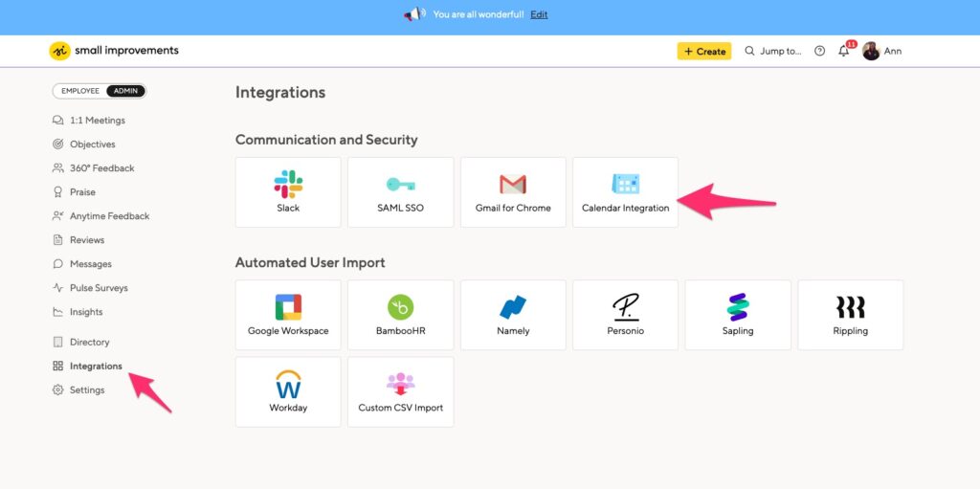Go to 1:1 Meetings

[98, 120]
